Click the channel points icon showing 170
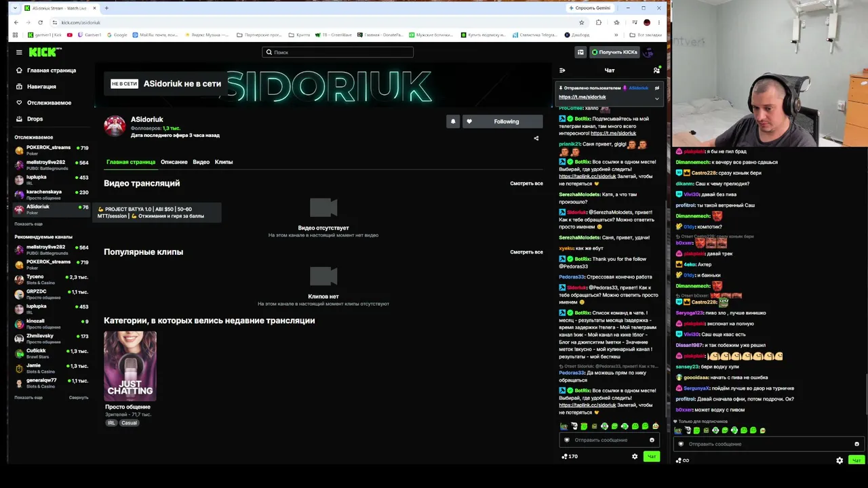This screenshot has width=868, height=488. 570,457
